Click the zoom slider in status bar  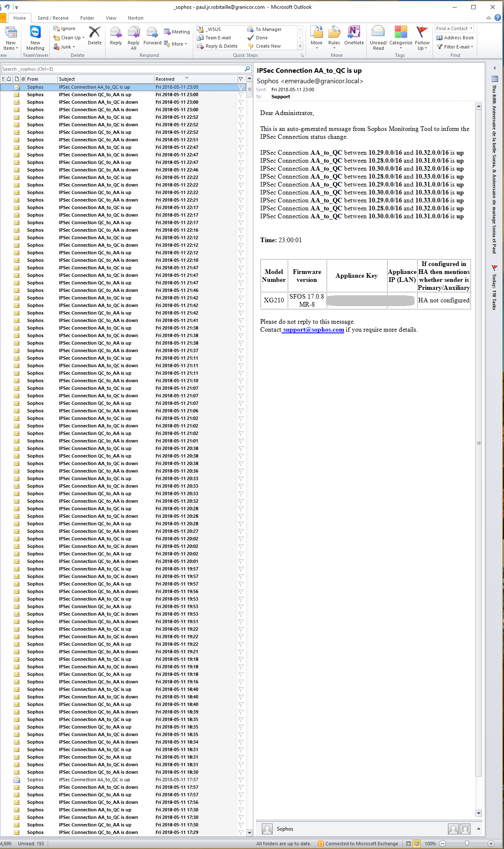point(467,844)
